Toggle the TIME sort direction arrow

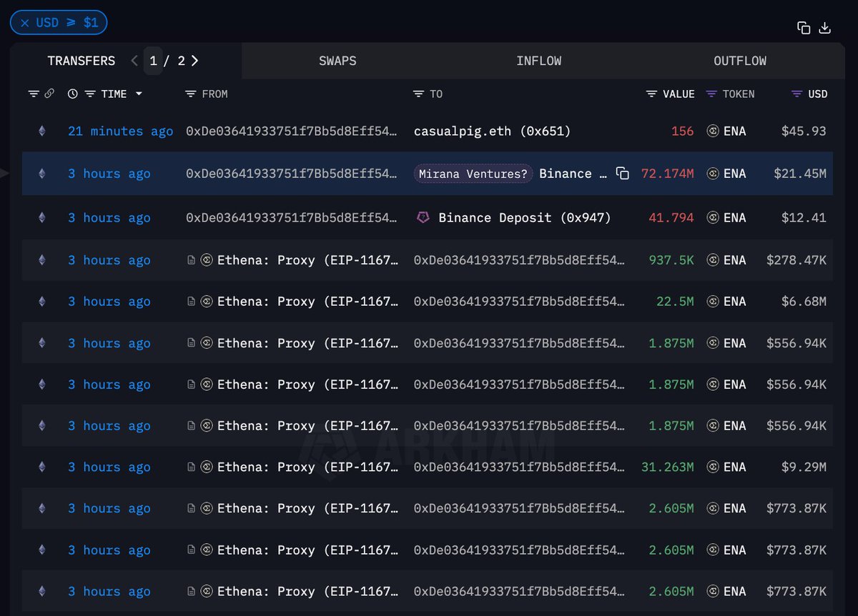[x=139, y=94]
